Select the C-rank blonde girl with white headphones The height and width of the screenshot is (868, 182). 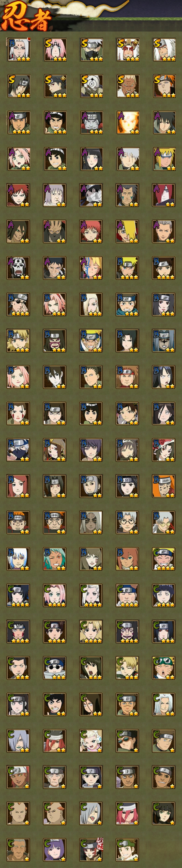(x=91, y=741)
